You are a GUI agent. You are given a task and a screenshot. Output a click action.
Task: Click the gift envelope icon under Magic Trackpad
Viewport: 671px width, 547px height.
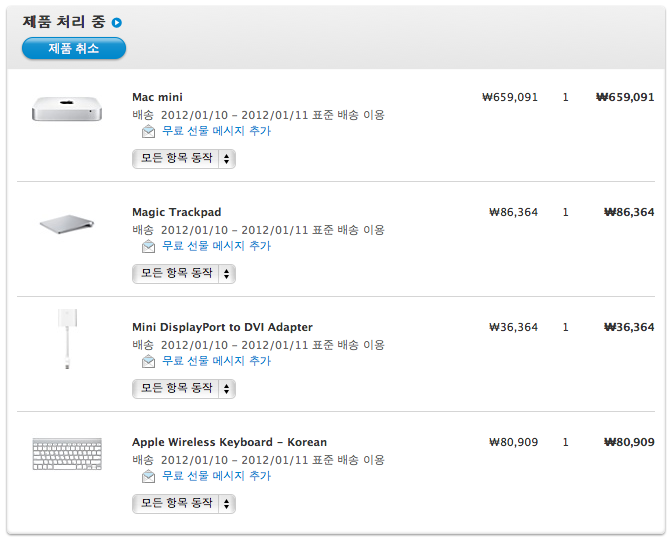pos(148,247)
